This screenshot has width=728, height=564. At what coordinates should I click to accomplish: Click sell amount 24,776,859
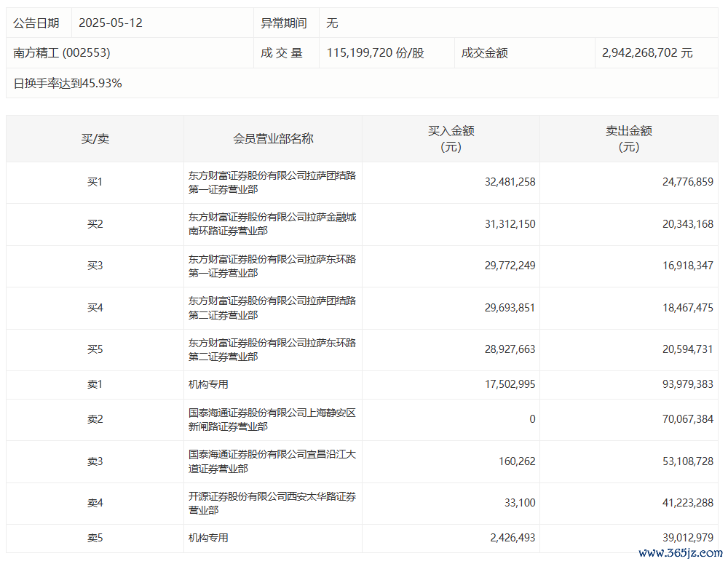pyautogui.click(x=688, y=182)
